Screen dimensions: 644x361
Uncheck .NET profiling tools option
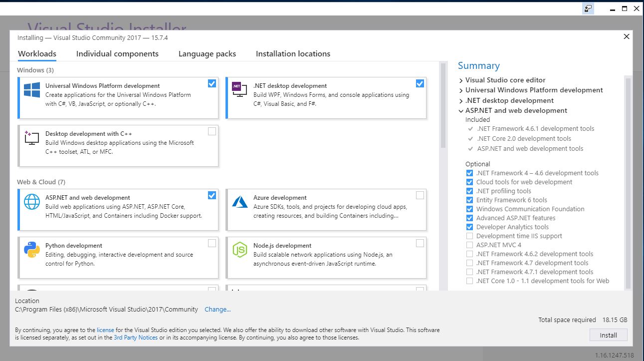tap(469, 191)
